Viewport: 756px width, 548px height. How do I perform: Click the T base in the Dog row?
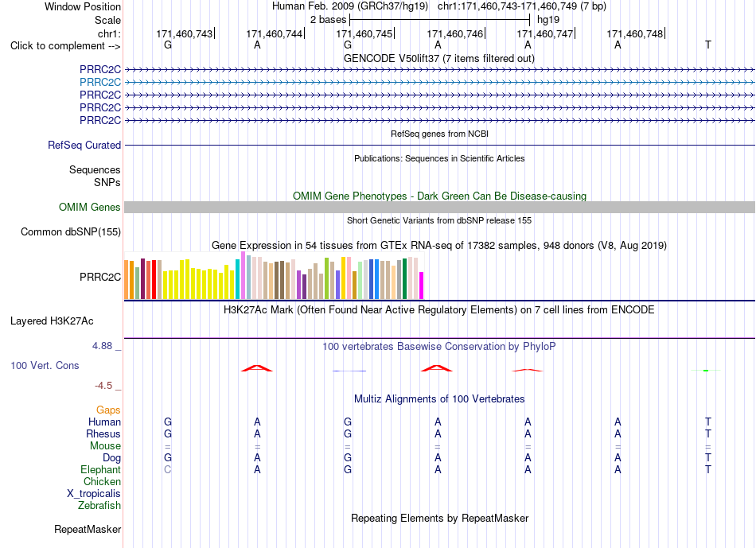point(707,457)
